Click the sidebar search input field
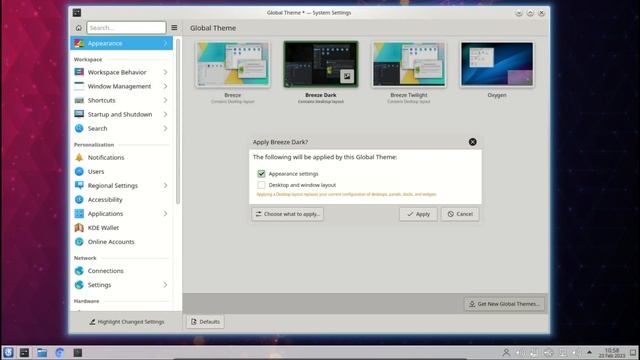 tap(126, 28)
